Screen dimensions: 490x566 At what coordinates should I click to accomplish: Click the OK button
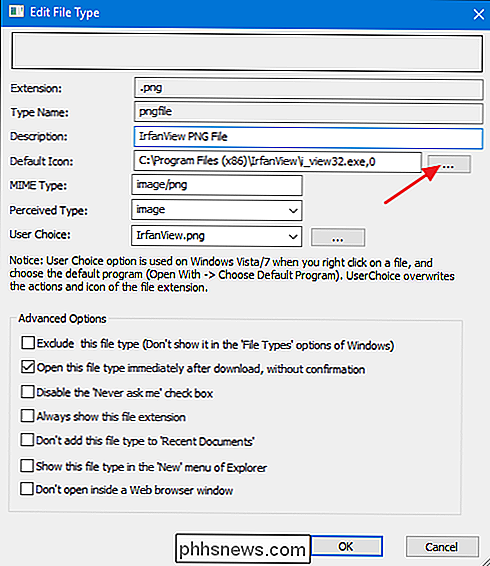point(346,547)
